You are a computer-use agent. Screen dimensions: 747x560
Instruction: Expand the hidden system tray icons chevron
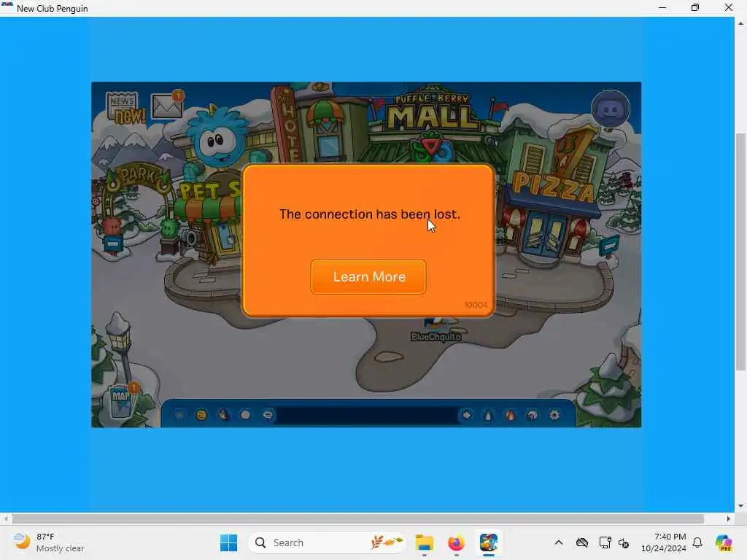[x=559, y=542]
